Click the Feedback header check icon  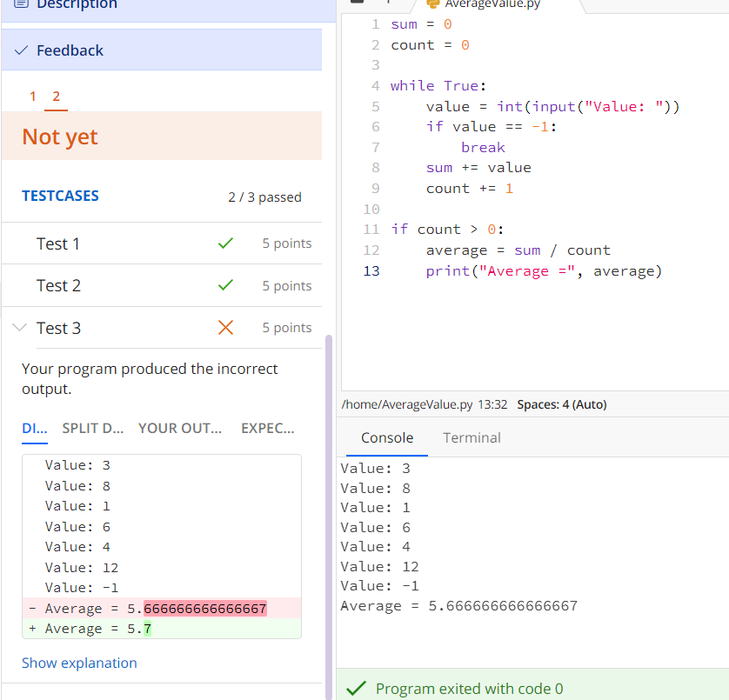22,50
